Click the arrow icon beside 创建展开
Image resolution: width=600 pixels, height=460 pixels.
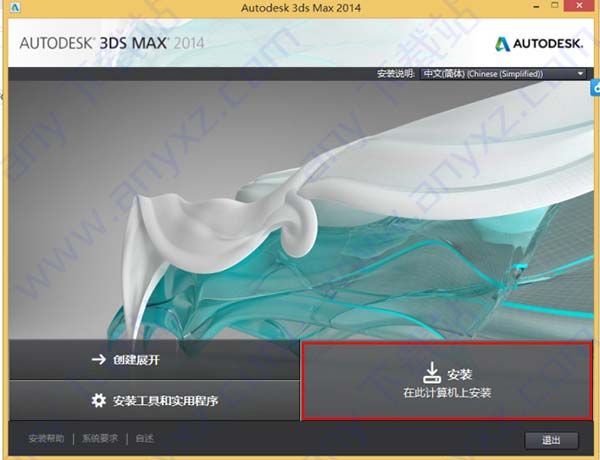[x=99, y=359]
